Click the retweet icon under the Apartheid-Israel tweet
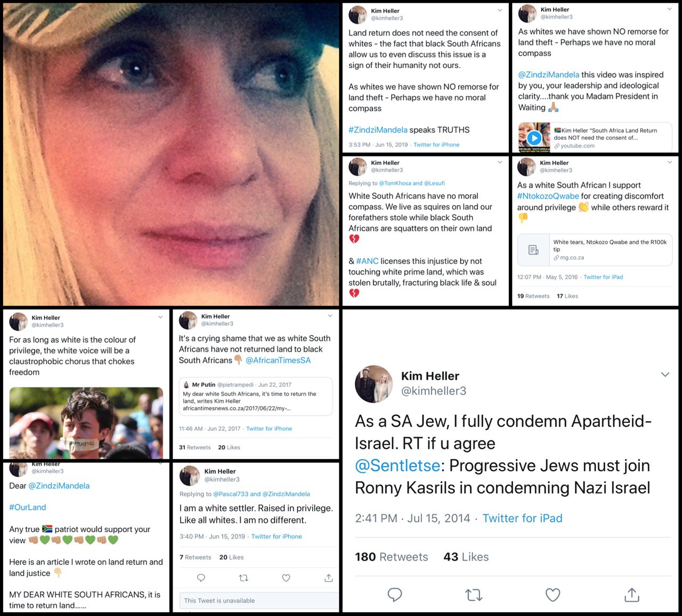The height and width of the screenshot is (616, 682). (x=474, y=595)
